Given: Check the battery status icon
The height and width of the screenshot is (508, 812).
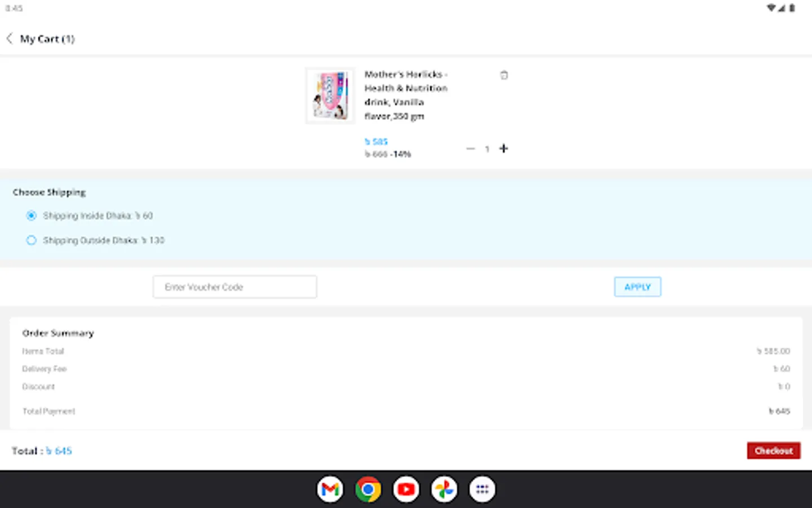Looking at the screenshot, I should tap(792, 8).
